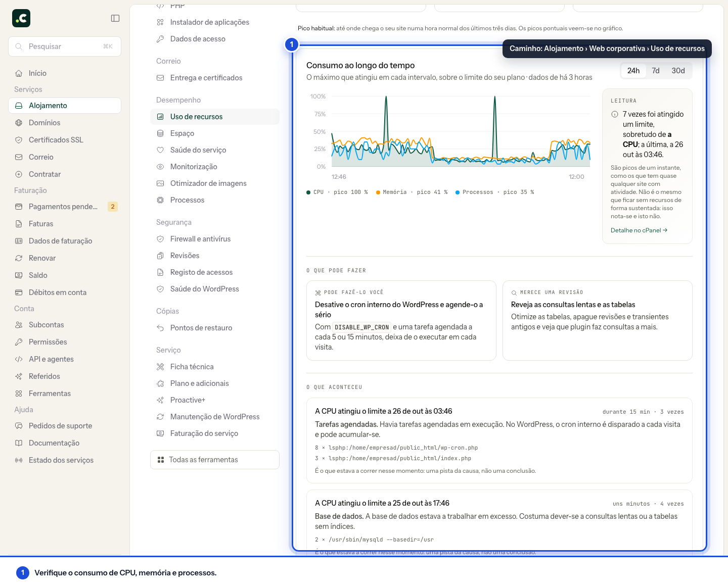The height and width of the screenshot is (588, 728).
Task: Switch chart range to 24h
Action: pyautogui.click(x=633, y=71)
